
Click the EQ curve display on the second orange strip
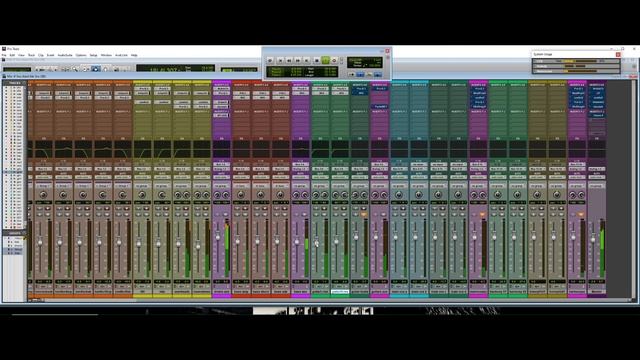tap(63, 150)
